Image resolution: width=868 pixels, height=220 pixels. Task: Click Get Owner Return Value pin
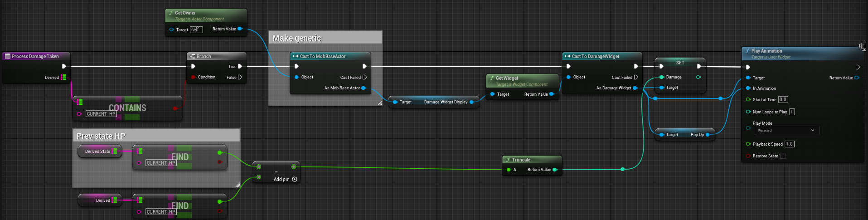[240, 29]
